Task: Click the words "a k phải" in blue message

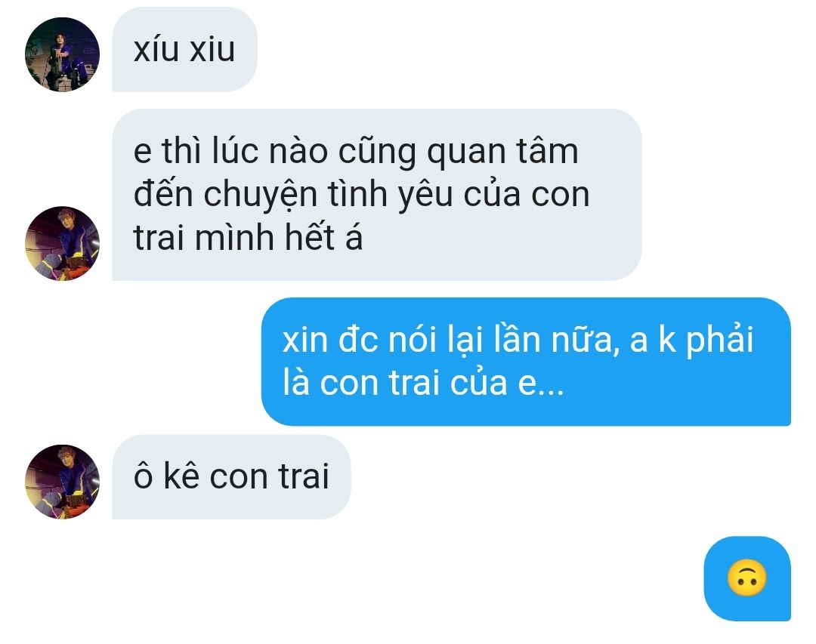Action: pos(691,340)
